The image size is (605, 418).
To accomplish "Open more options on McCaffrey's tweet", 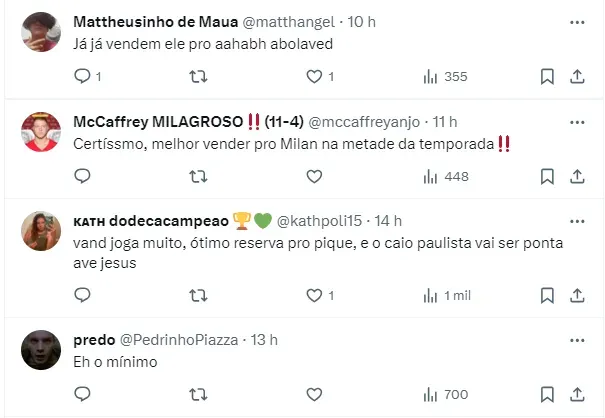I will click(577, 122).
